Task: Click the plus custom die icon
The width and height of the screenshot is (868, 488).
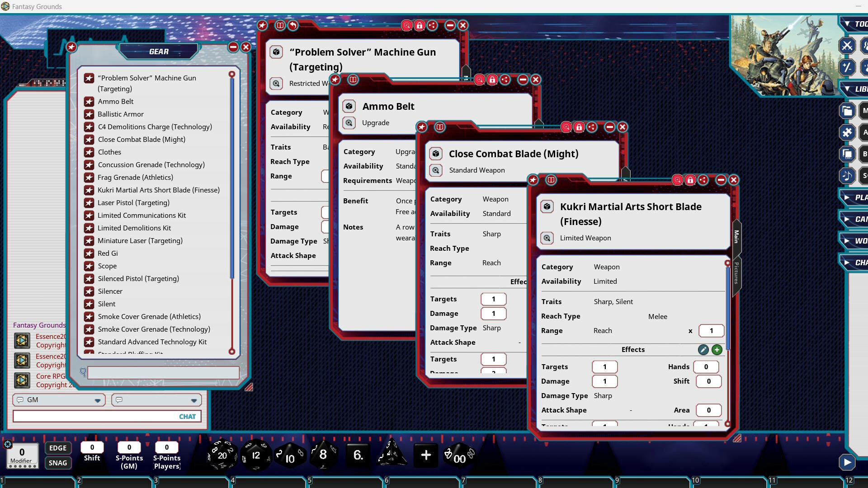Action: point(425,455)
